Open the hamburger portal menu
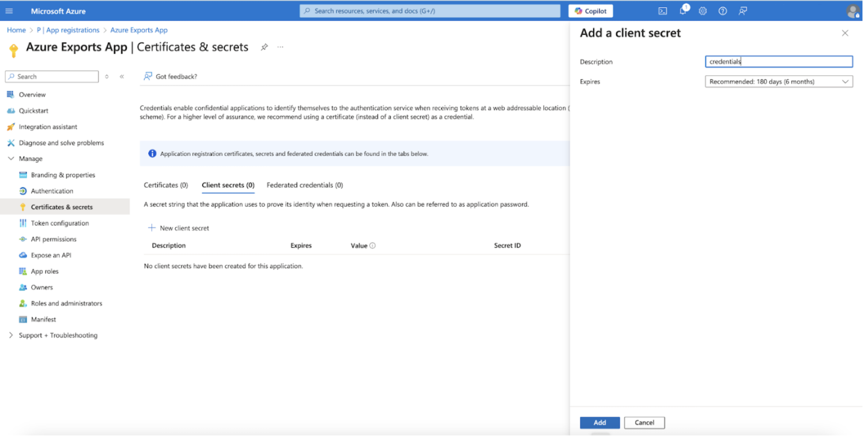This screenshot has width=868, height=436. point(9,11)
